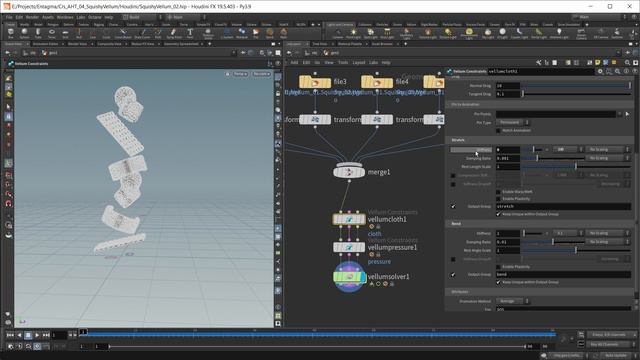Viewport: 640px width, 360px height.
Task: Add a Point Light from shelf
Action: [x=353, y=33]
